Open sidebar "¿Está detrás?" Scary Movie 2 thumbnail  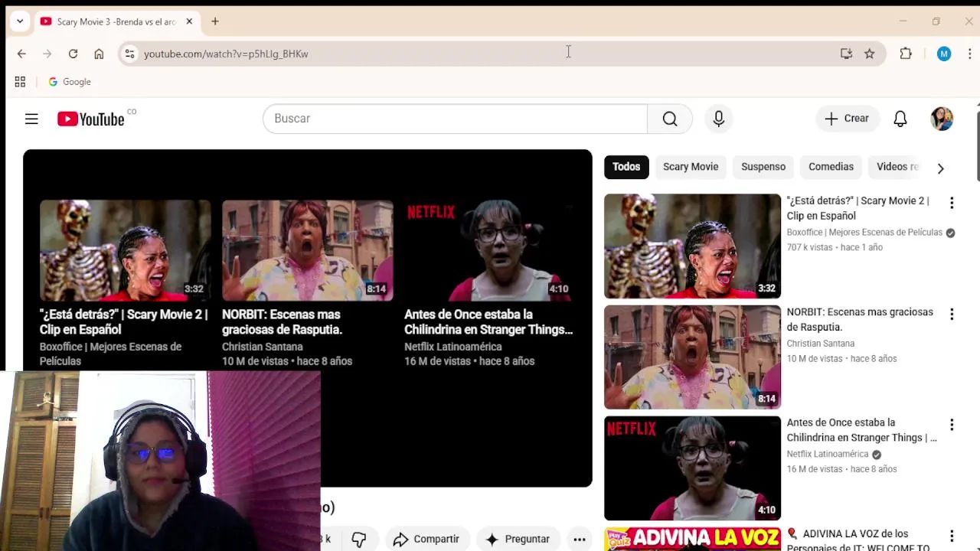pyautogui.click(x=692, y=246)
